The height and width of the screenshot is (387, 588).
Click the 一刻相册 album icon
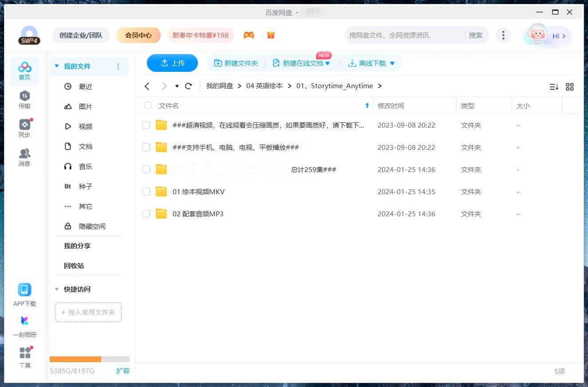coord(24,321)
